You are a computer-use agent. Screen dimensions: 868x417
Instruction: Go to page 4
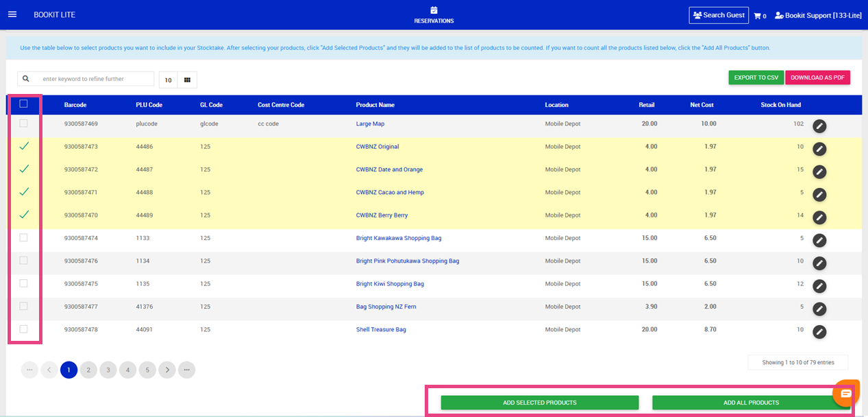pos(127,370)
